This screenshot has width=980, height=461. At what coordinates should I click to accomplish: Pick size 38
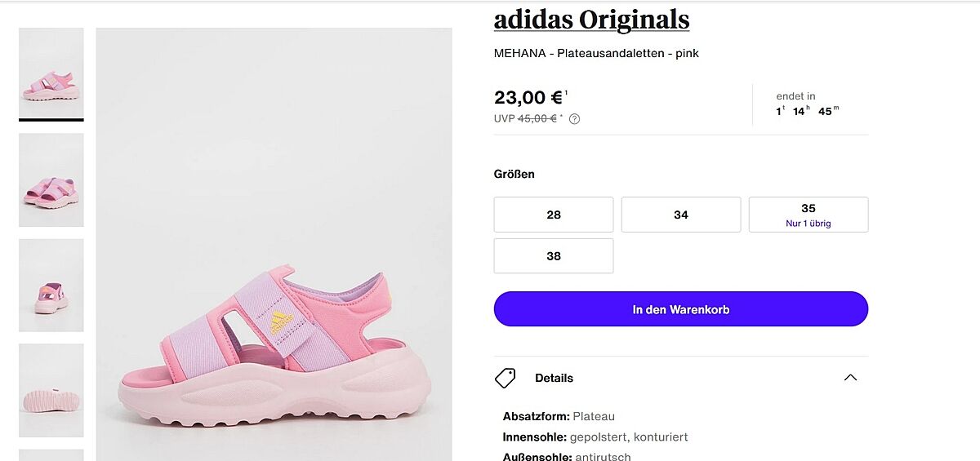coord(554,256)
